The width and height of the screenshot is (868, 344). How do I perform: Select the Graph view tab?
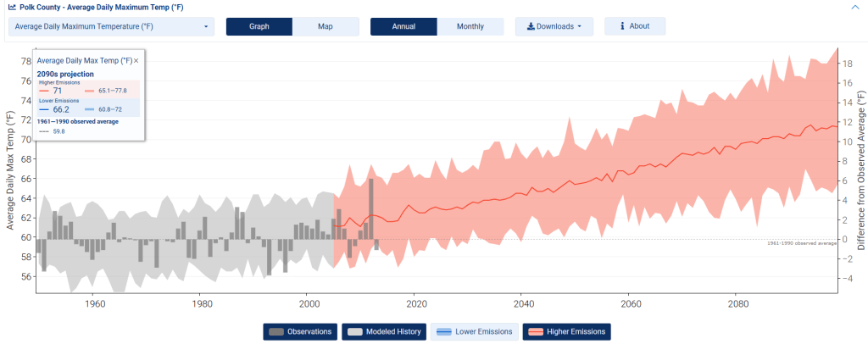click(x=259, y=26)
